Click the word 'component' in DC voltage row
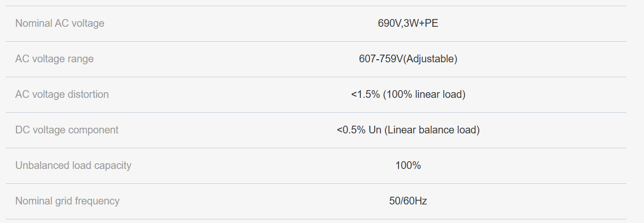 (94, 130)
